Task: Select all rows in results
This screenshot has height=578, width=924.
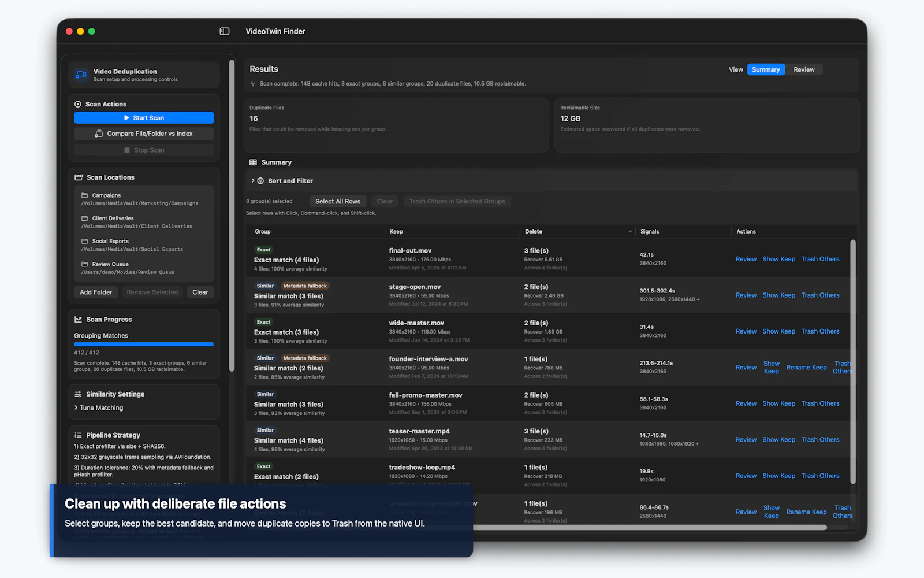Action: (338, 201)
